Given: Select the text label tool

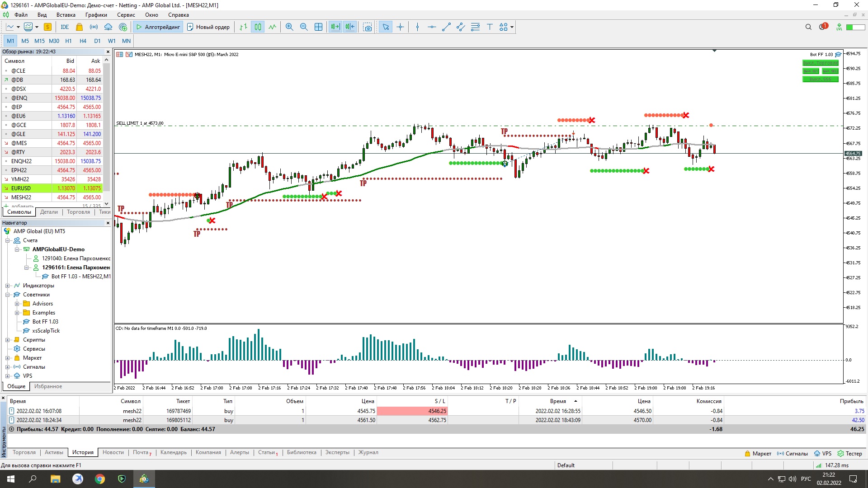Looking at the screenshot, I should [x=490, y=27].
